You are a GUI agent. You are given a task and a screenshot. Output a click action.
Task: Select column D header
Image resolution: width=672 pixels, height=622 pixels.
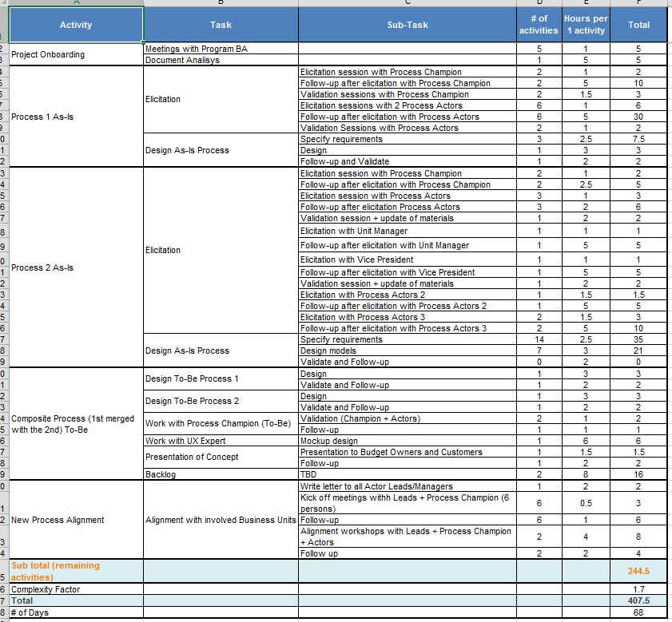(539, 4)
